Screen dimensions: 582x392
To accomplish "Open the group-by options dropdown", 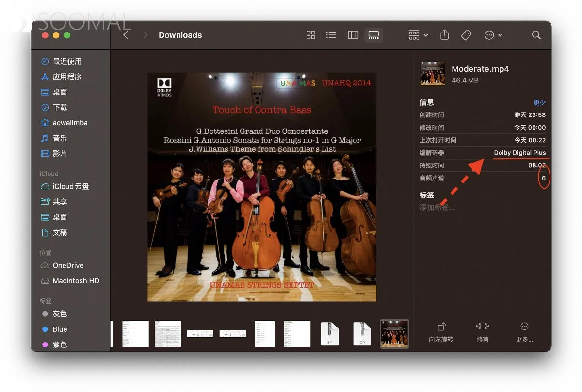I will (x=418, y=35).
